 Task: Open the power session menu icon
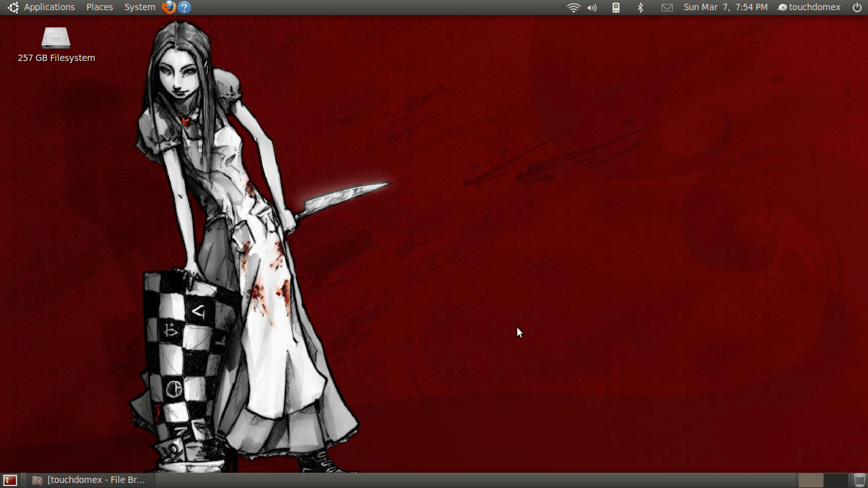point(857,8)
